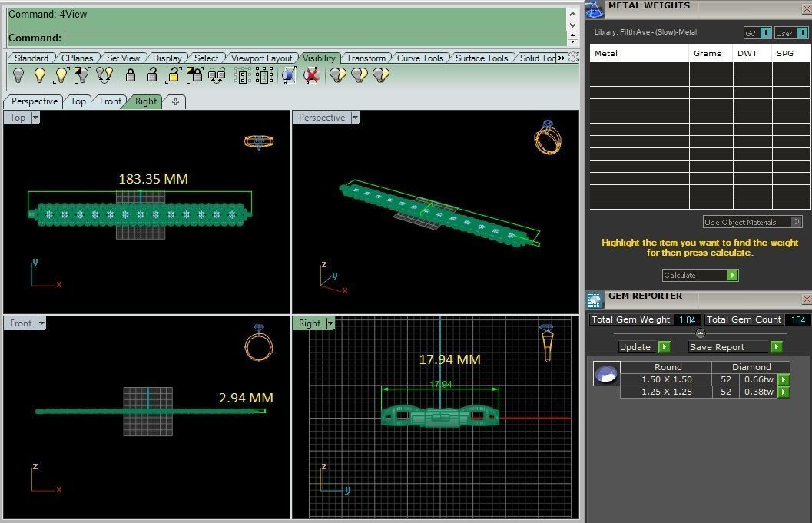This screenshot has width=812, height=523.
Task: Open the Display toolbar tab
Action: pyautogui.click(x=167, y=58)
